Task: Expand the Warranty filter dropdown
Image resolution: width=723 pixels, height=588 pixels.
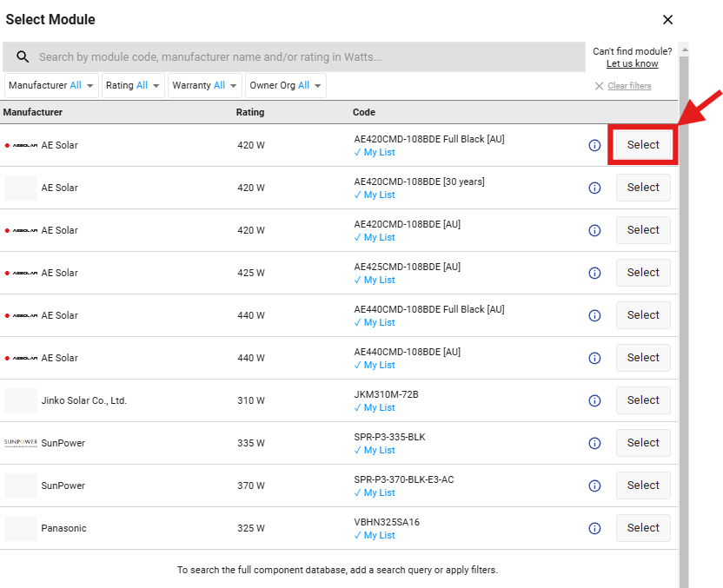Action: pos(205,86)
